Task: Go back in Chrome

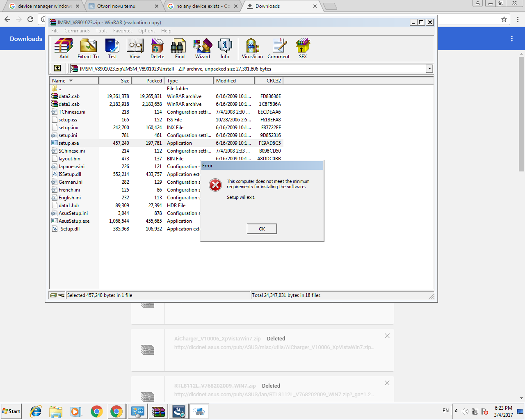Action: [x=7, y=19]
